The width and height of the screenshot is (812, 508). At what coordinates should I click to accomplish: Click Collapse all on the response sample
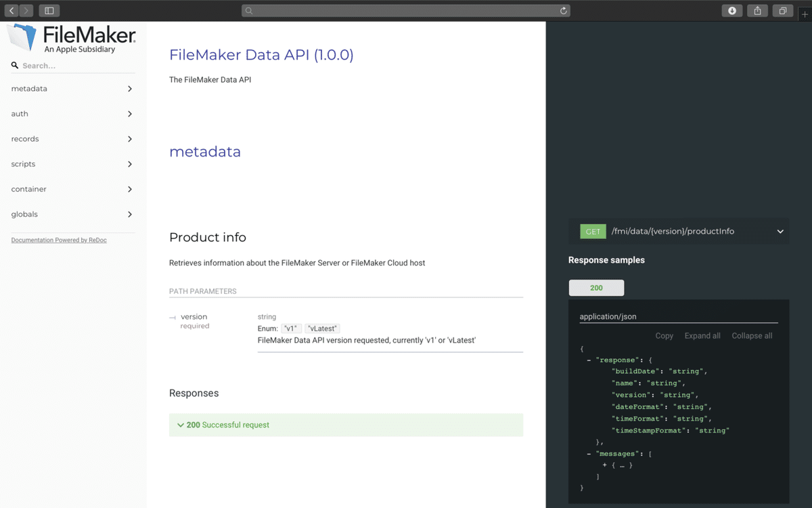752,335
